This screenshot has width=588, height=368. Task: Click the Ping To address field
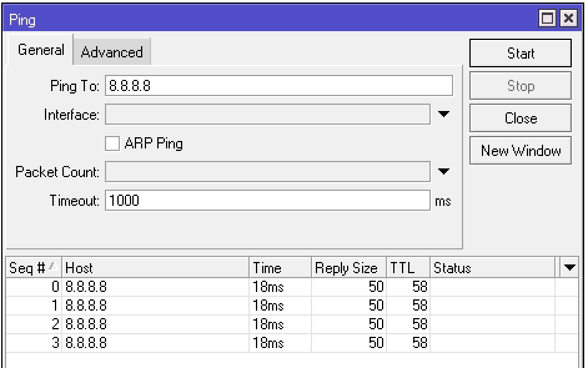(x=278, y=86)
